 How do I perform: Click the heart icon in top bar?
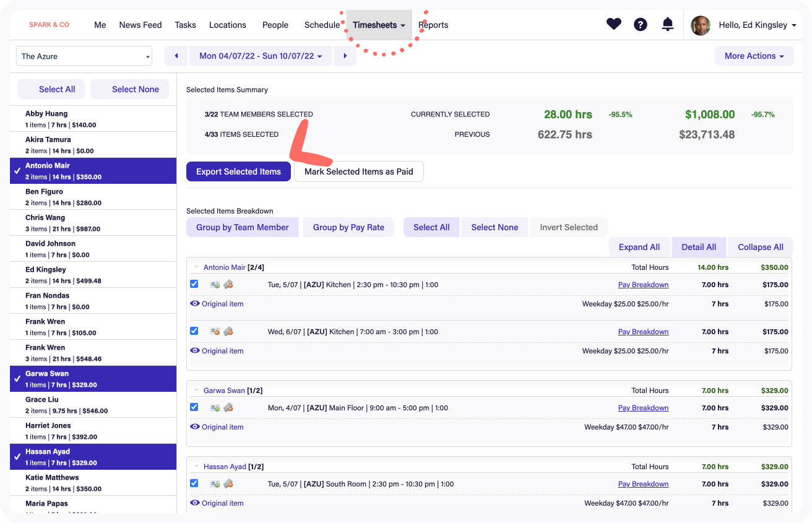pyautogui.click(x=613, y=24)
